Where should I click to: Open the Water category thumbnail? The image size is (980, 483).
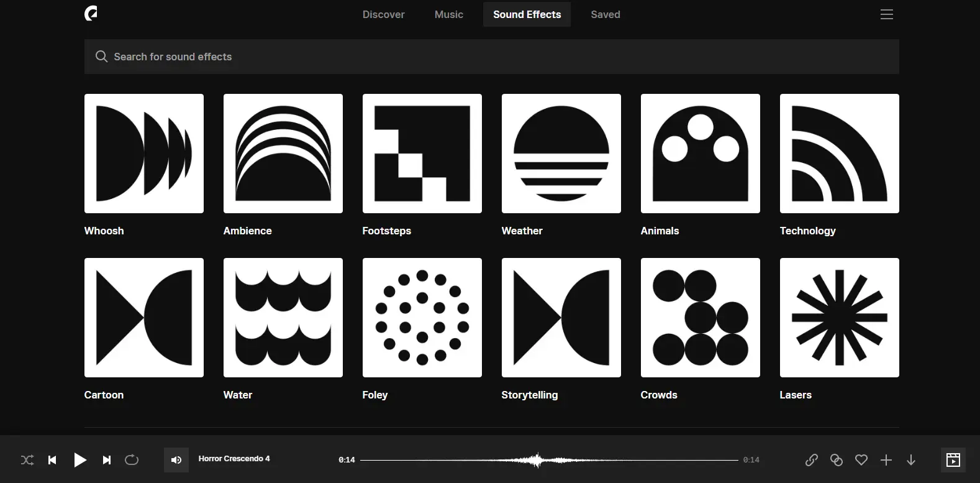(283, 318)
